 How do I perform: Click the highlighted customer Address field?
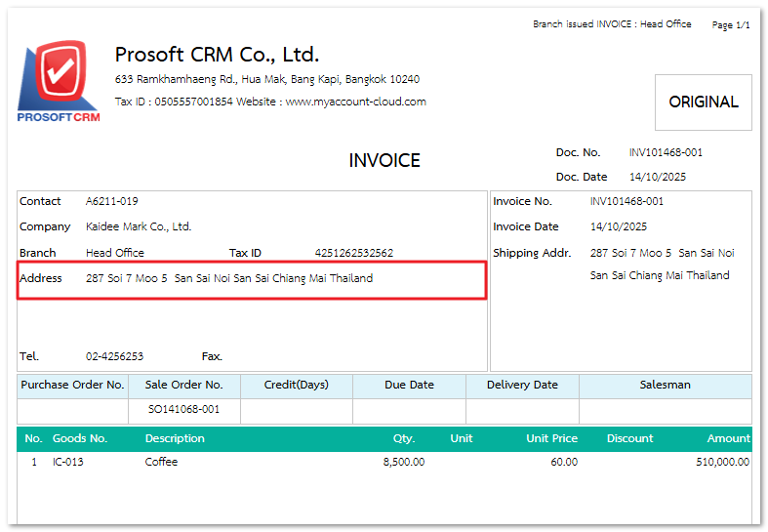252,279
